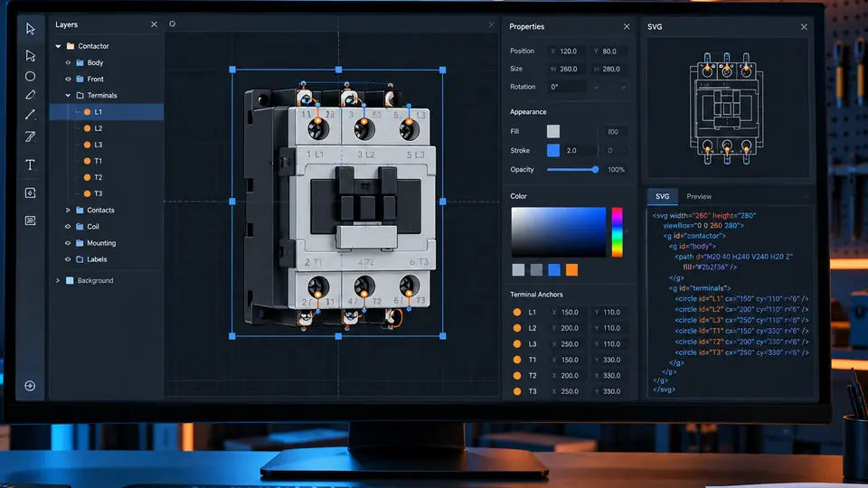Edit Stroke width value 2.0
This screenshot has height=488, width=868.
[x=580, y=151]
